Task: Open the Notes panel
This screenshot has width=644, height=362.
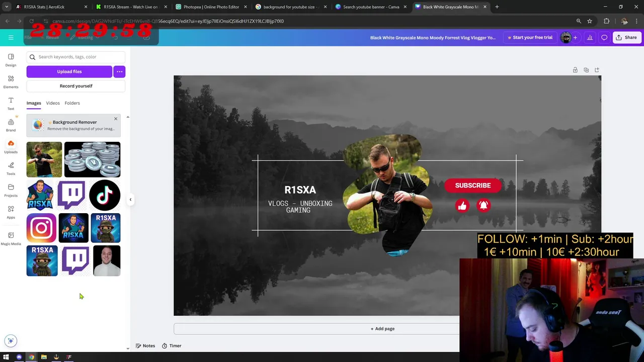Action: tap(145, 346)
